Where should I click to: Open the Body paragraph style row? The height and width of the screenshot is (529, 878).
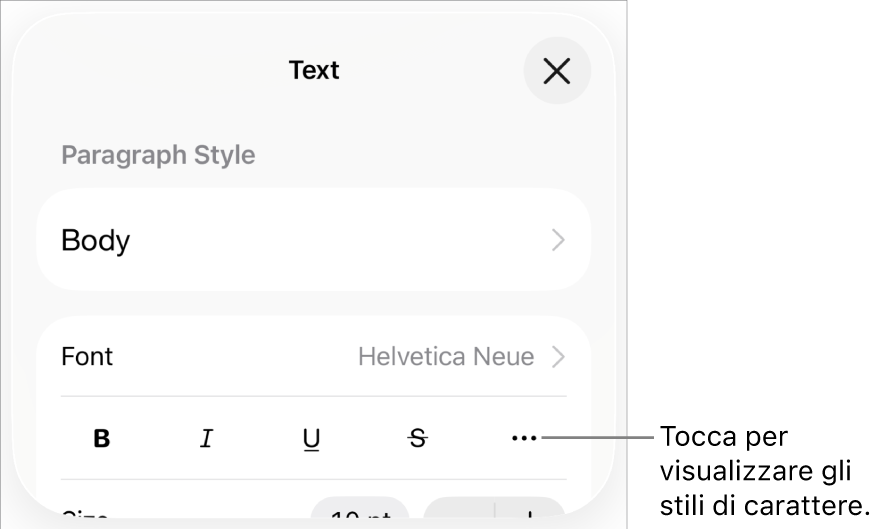pos(314,240)
